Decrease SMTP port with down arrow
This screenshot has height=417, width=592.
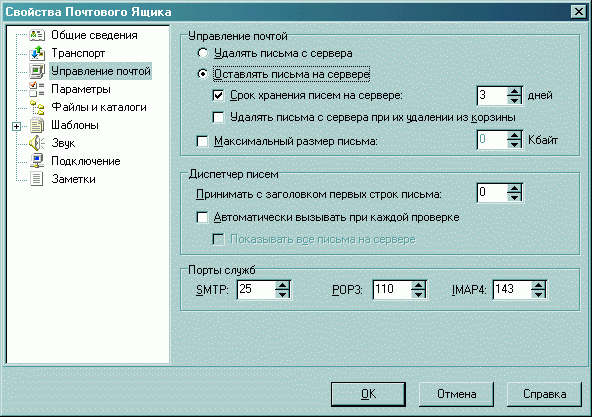282,294
